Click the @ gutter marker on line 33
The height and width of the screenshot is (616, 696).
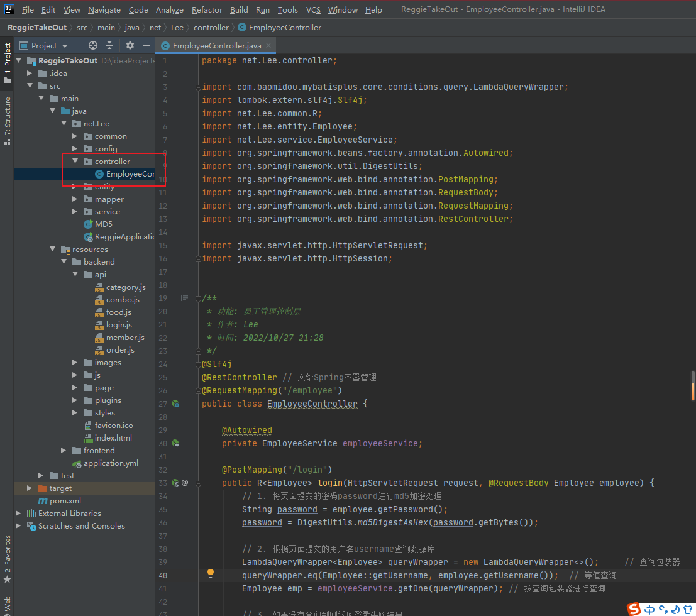pyautogui.click(x=185, y=482)
